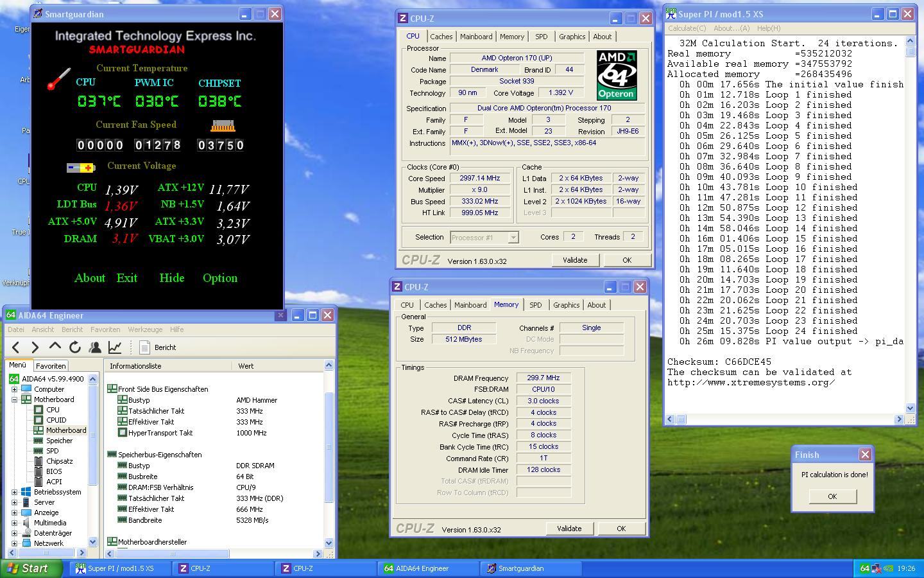Viewport: 924px width, 578px height.
Task: Click the AIDA64 forward navigation arrow
Action: [35, 347]
